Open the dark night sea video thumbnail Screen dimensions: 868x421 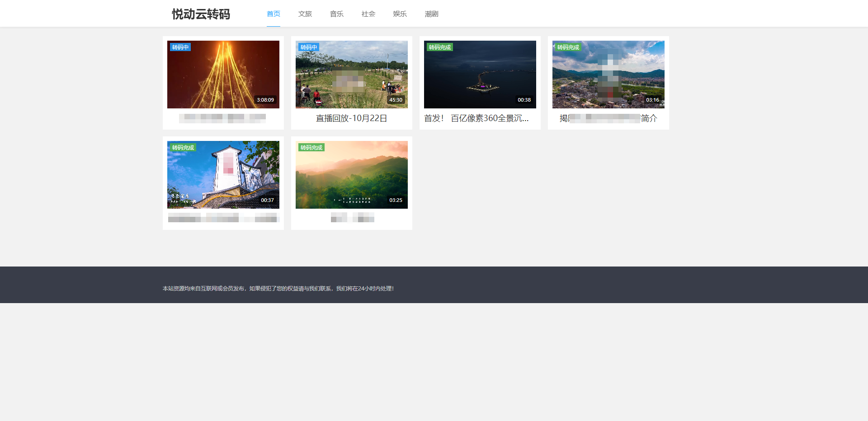click(x=480, y=75)
